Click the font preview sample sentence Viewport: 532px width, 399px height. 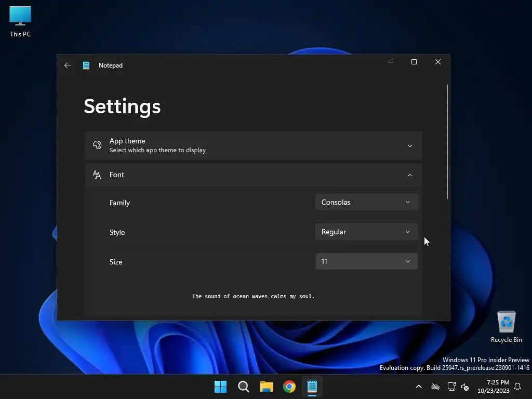click(253, 296)
